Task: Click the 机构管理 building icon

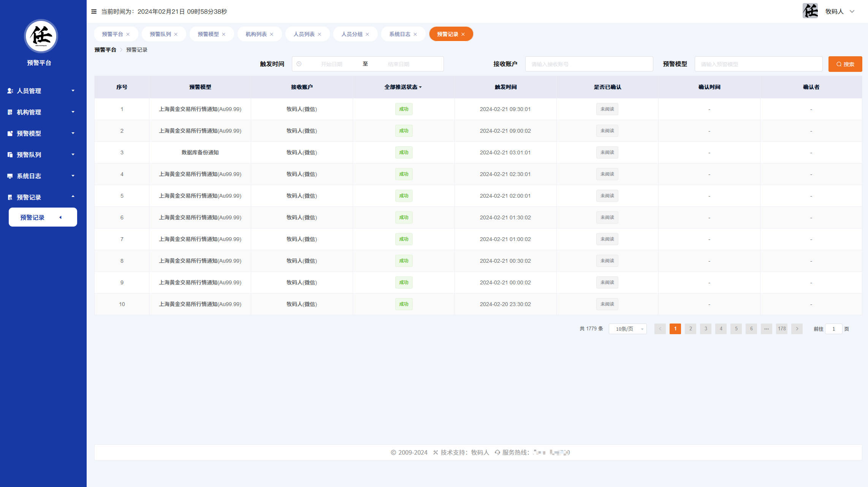Action: coord(10,112)
